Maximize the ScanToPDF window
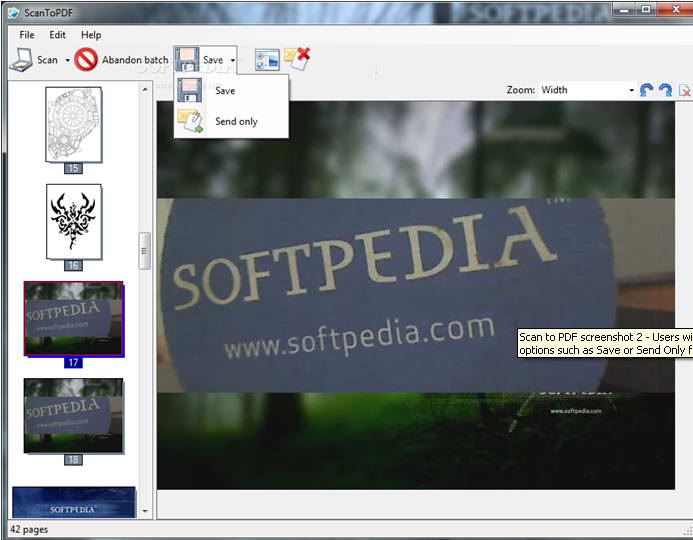 pyautogui.click(x=646, y=10)
